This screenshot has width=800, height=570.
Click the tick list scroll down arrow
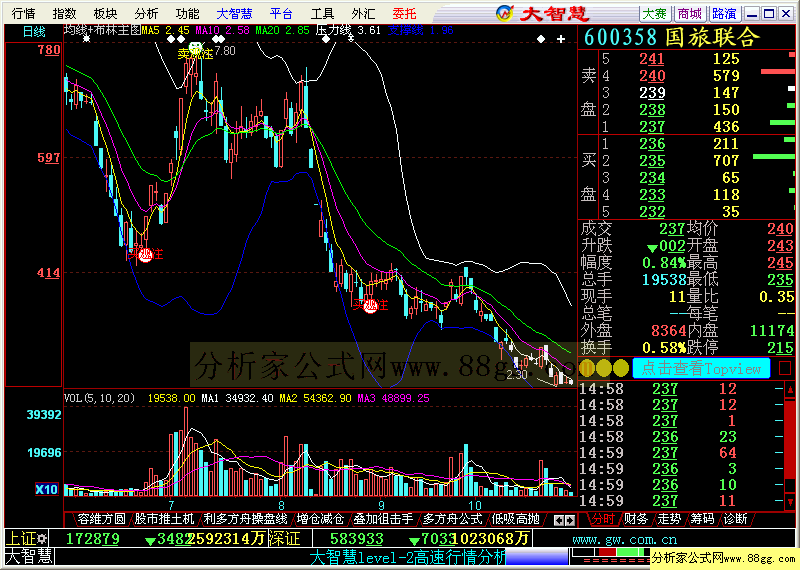tap(790, 502)
